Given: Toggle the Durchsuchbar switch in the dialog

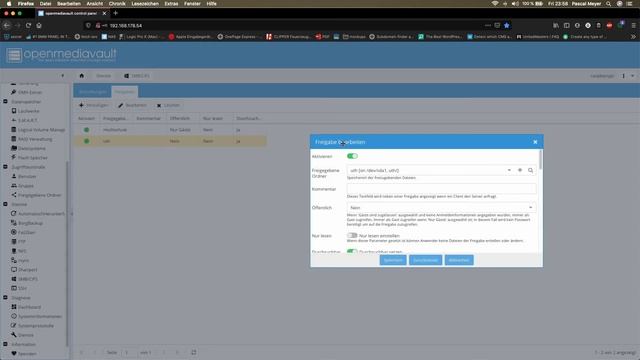Looking at the screenshot, I should tap(352, 251).
